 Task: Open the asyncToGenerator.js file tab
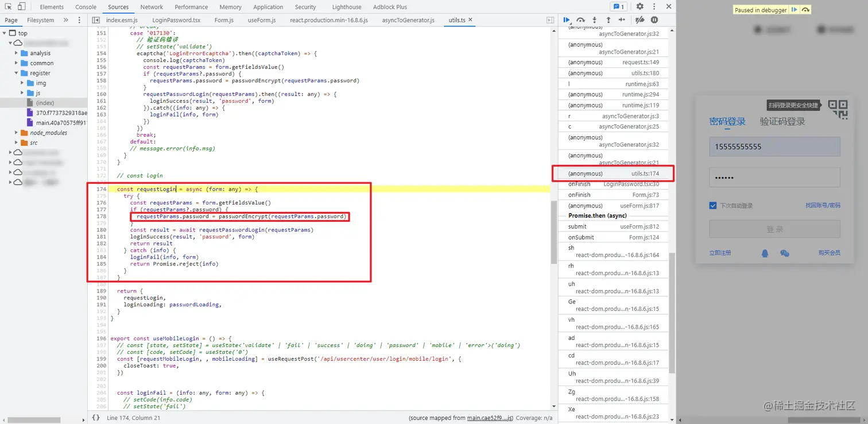408,20
